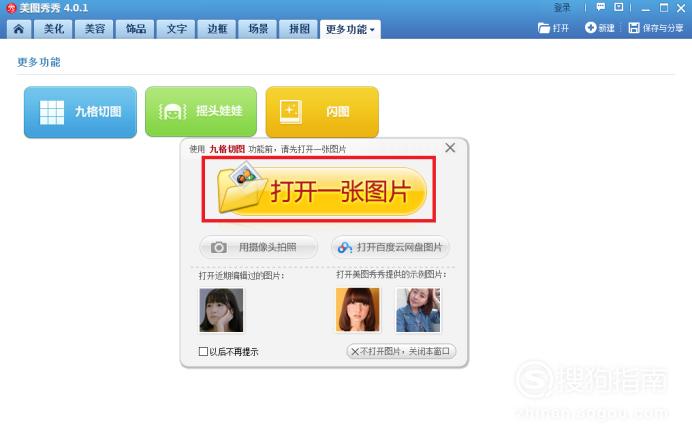Viewport: 692px width, 447px height.
Task: Launch the 九格切图 feature button
Action: click(x=80, y=112)
